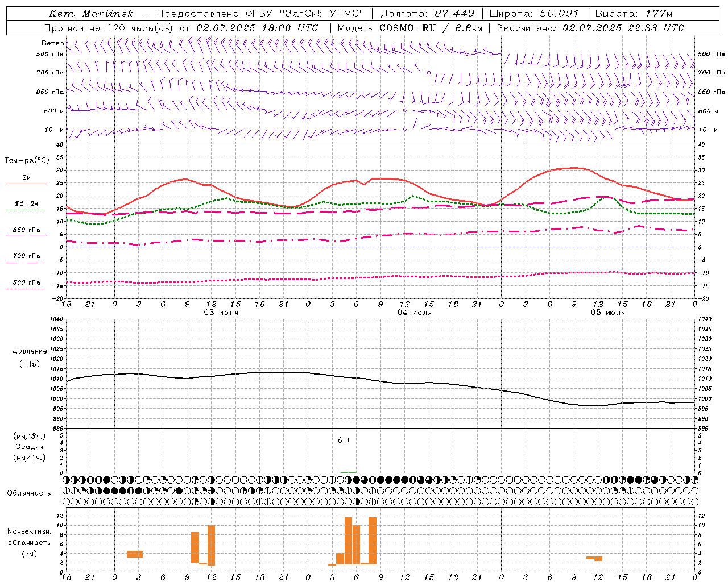Click dashed line sample under Td 2м legend
The image size is (728, 582).
pos(25,210)
